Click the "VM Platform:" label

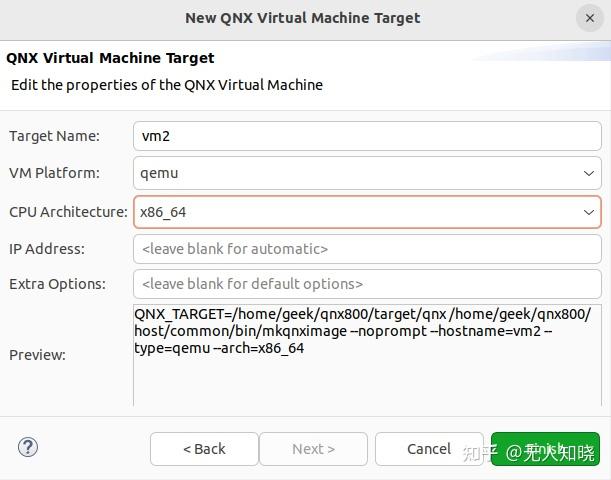54,173
